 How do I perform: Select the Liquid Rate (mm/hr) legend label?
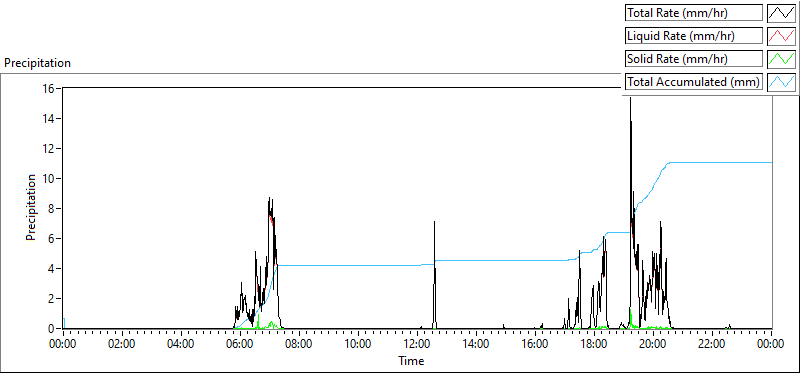click(x=694, y=36)
